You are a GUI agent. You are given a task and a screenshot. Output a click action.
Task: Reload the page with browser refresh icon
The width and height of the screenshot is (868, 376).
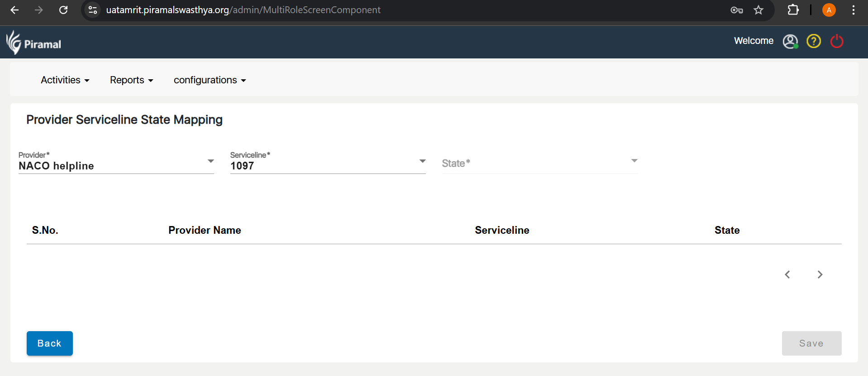[x=63, y=10]
